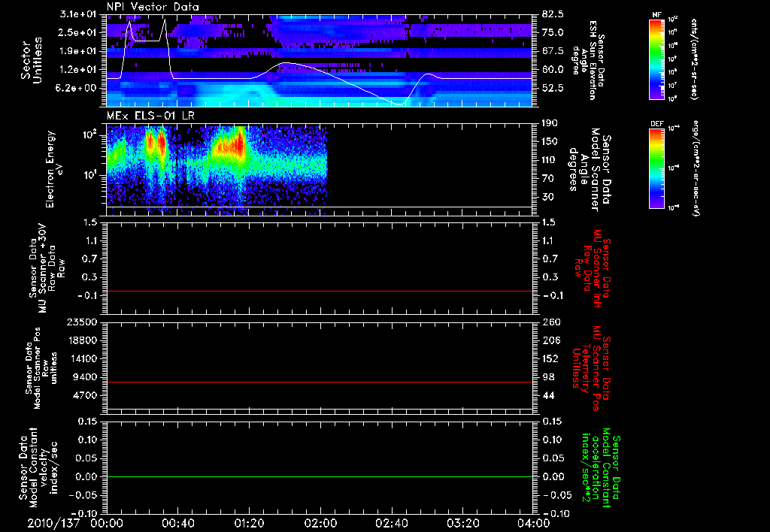Click the 110 scanner angle tick value

tap(550, 160)
